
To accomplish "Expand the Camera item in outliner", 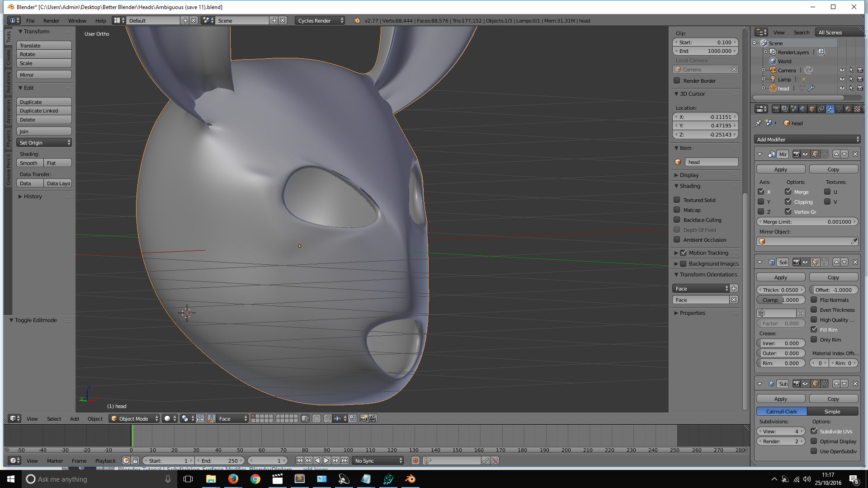I will point(764,70).
